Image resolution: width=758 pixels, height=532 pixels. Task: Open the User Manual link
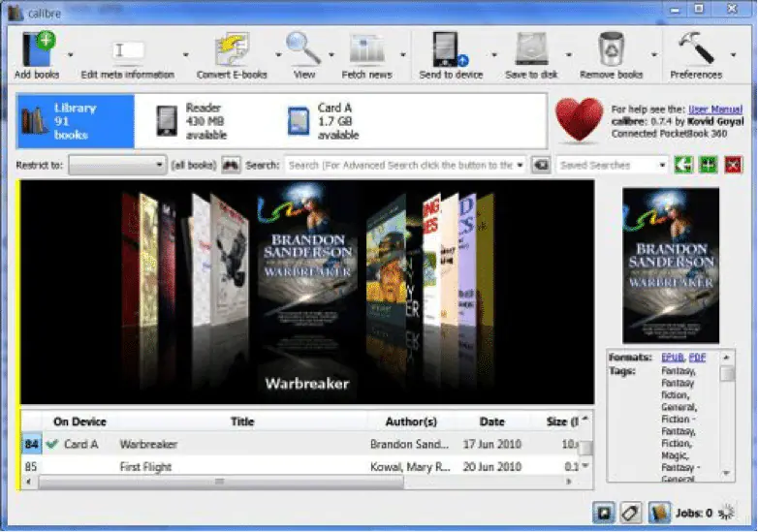(x=715, y=110)
